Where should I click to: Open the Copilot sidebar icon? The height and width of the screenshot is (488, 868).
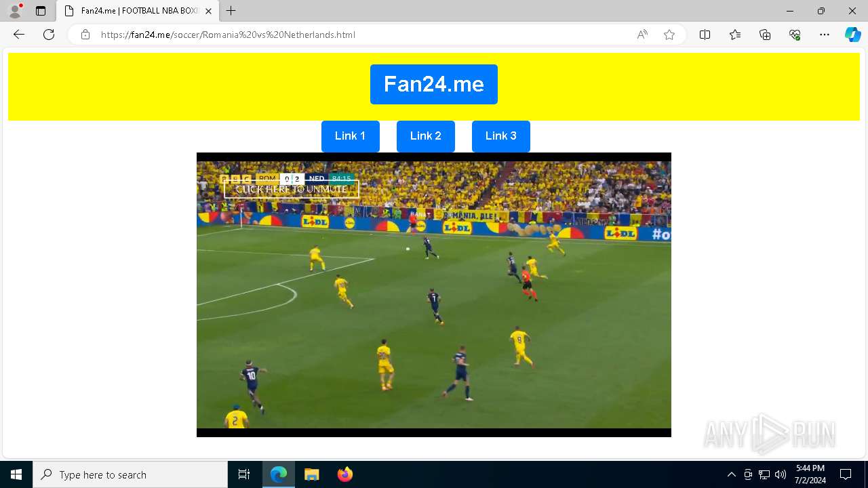point(852,35)
